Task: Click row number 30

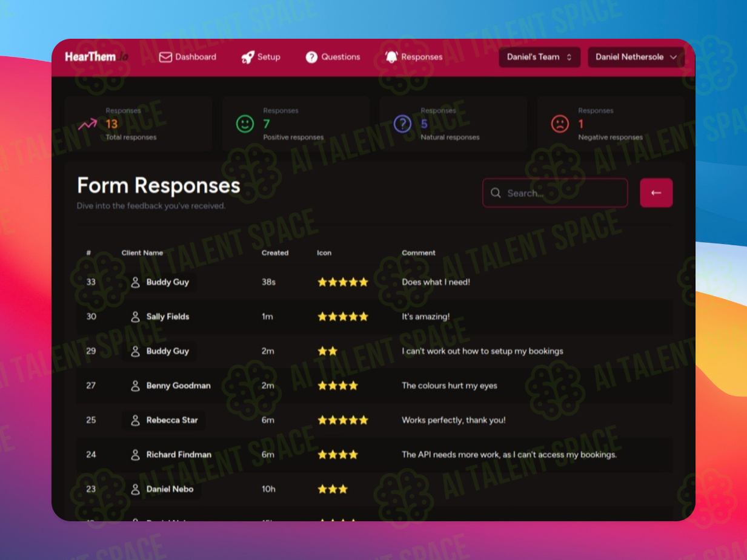Action: click(x=91, y=317)
